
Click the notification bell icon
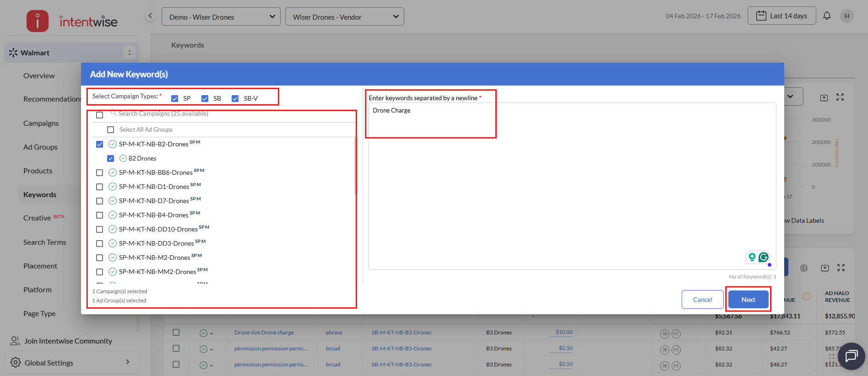[x=827, y=16]
